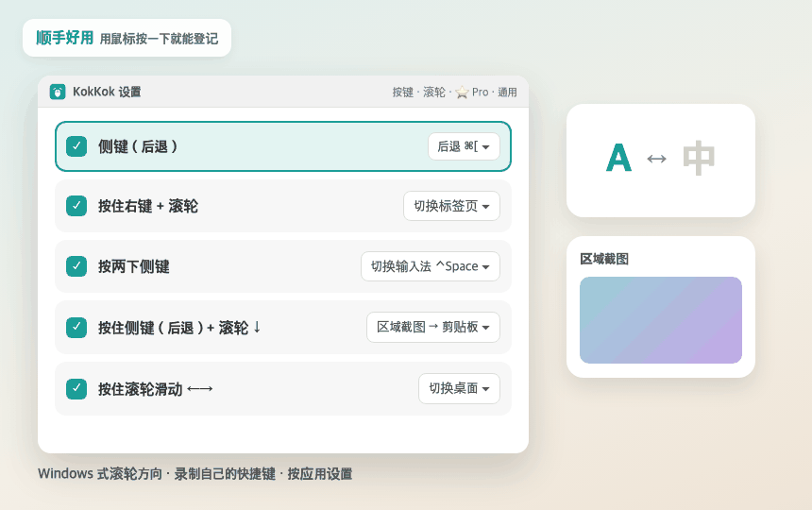
Task: Uncheck the 按住滚轮滑动 checkbox
Action: [76, 388]
